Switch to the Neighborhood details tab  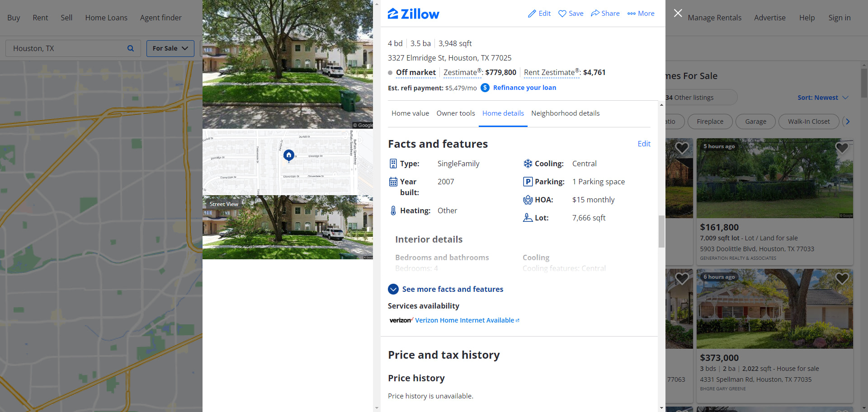565,113
